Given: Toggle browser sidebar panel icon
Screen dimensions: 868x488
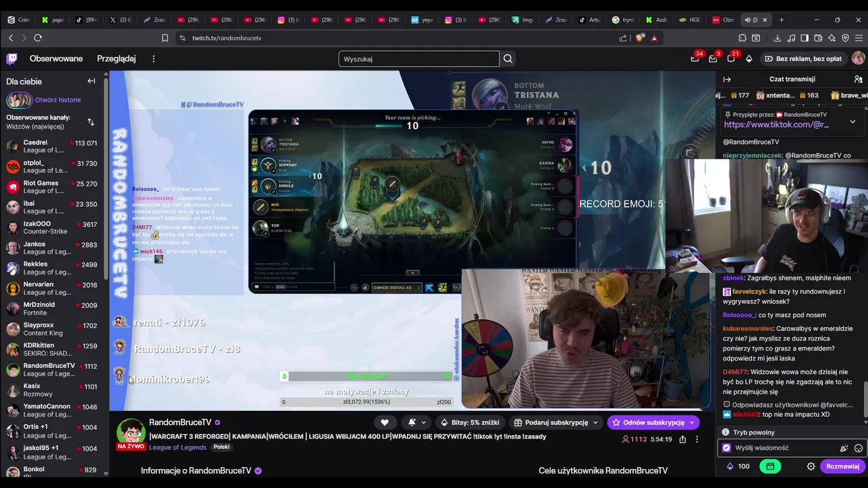Looking at the screenshot, I should coord(804,38).
